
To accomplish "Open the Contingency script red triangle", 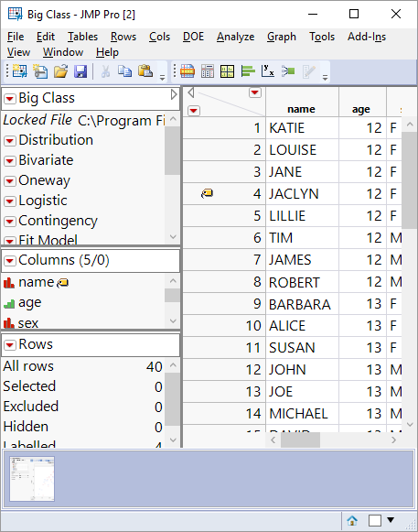I will (10, 222).
